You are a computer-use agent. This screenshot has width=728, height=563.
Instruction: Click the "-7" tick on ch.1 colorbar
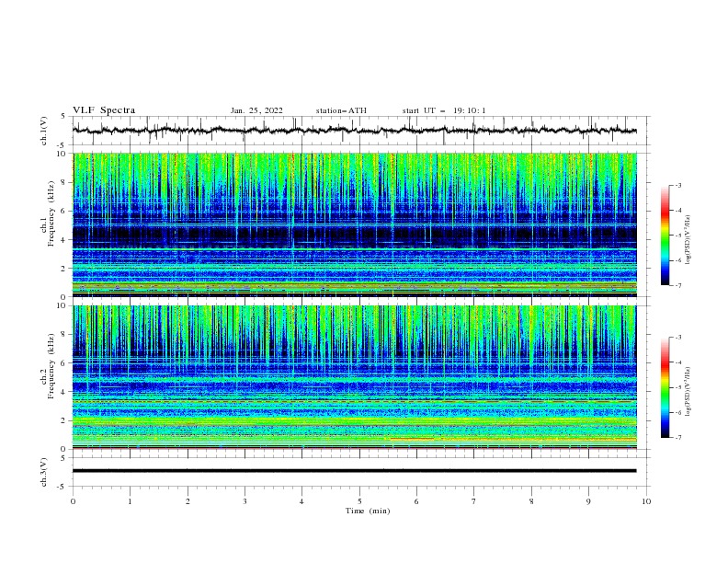click(x=678, y=285)
